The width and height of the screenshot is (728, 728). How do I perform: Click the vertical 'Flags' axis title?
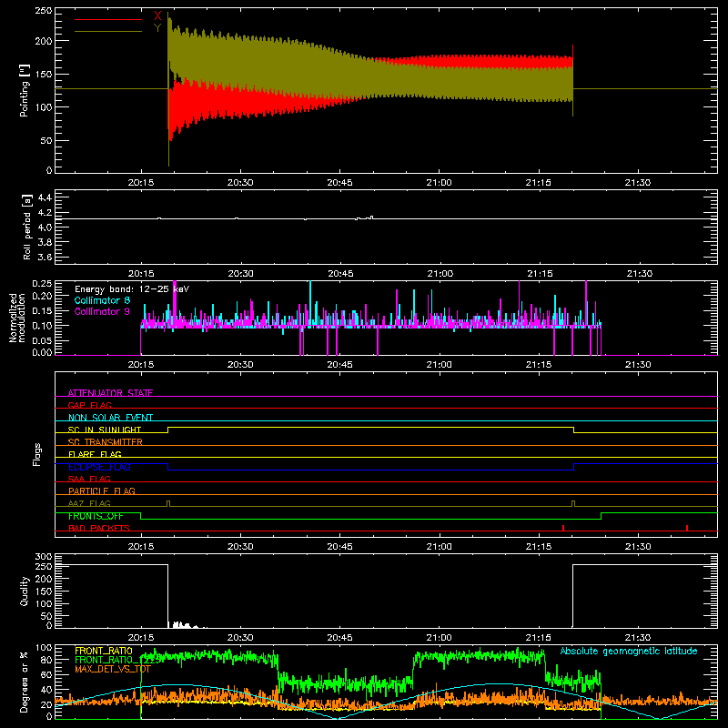tap(37, 454)
